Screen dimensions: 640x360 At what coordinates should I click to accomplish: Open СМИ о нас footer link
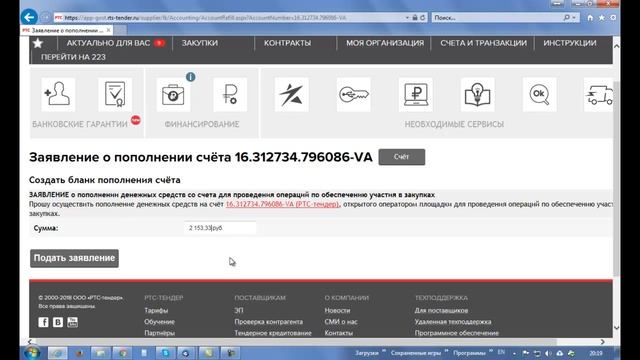[341, 322]
